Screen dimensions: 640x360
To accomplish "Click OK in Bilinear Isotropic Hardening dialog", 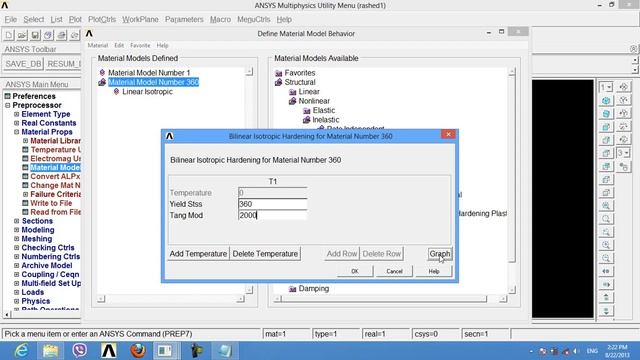I will coord(355,271).
